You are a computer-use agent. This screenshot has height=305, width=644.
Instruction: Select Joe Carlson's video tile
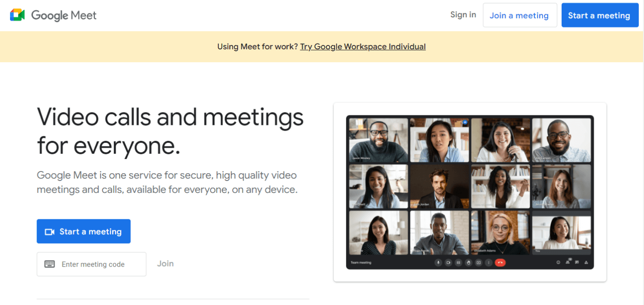(562, 140)
